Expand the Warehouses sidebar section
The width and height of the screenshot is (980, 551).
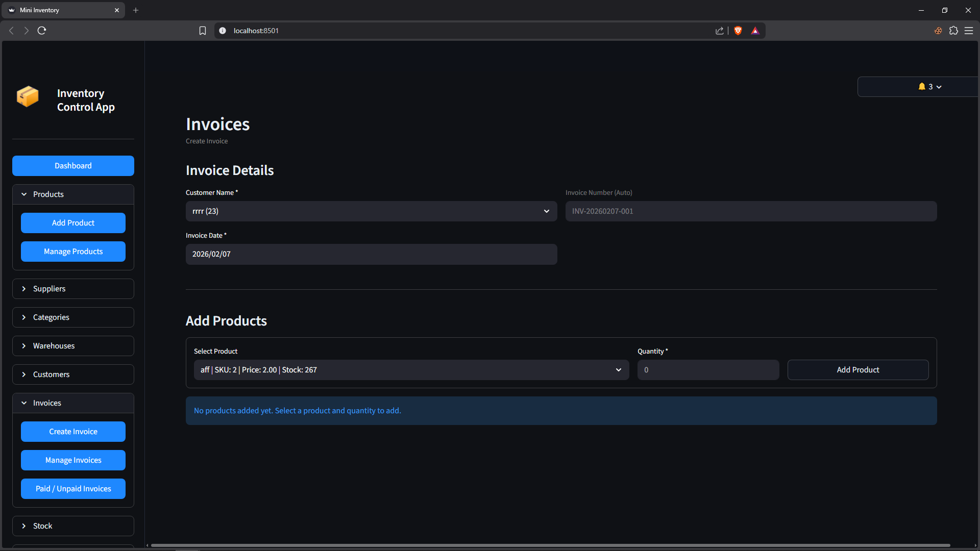[73, 346]
